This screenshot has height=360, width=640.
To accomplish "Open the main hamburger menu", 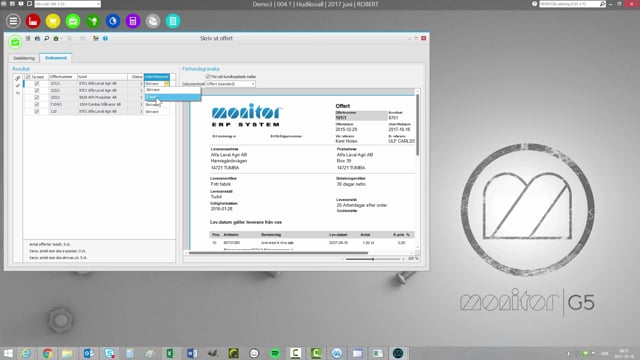I will [13, 21].
